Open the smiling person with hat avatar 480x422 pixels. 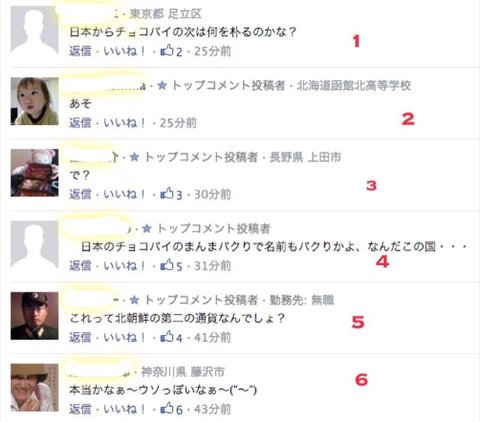35,387
